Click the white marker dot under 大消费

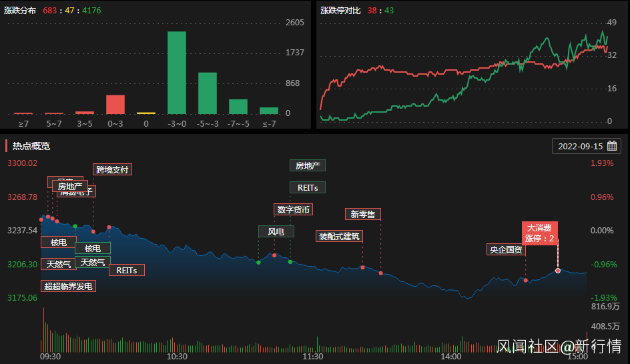click(558, 271)
